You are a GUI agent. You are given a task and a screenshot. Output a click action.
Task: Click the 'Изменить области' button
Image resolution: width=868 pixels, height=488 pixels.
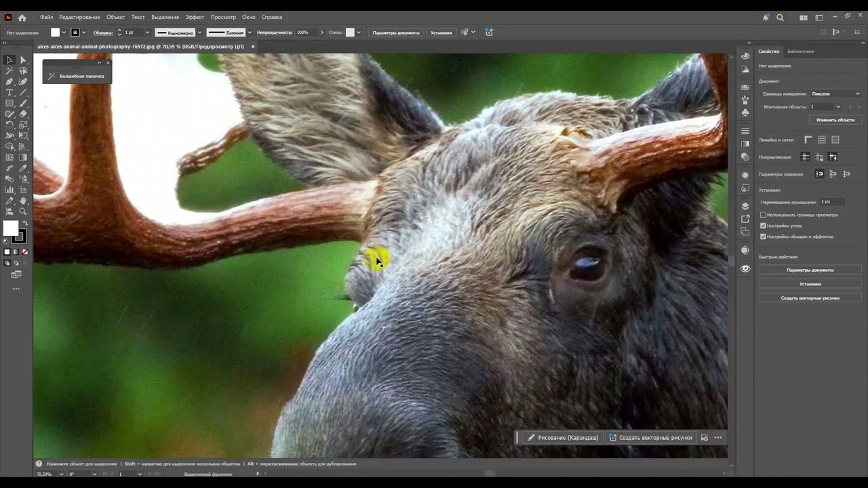click(x=835, y=120)
